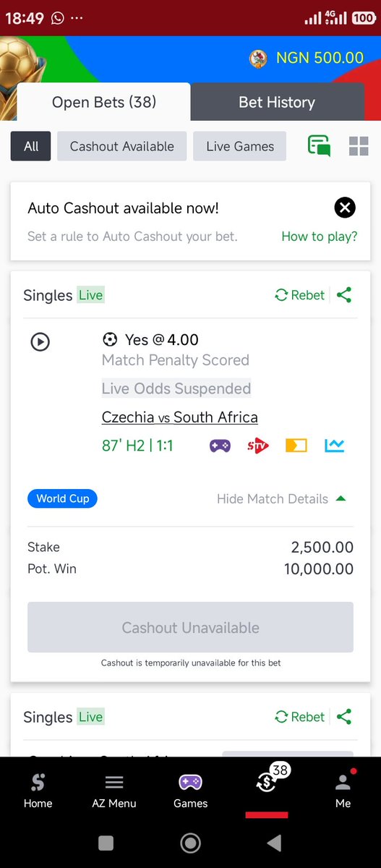Filter bets by Cashout Available
Viewport: 381px width, 868px height.
pos(122,146)
